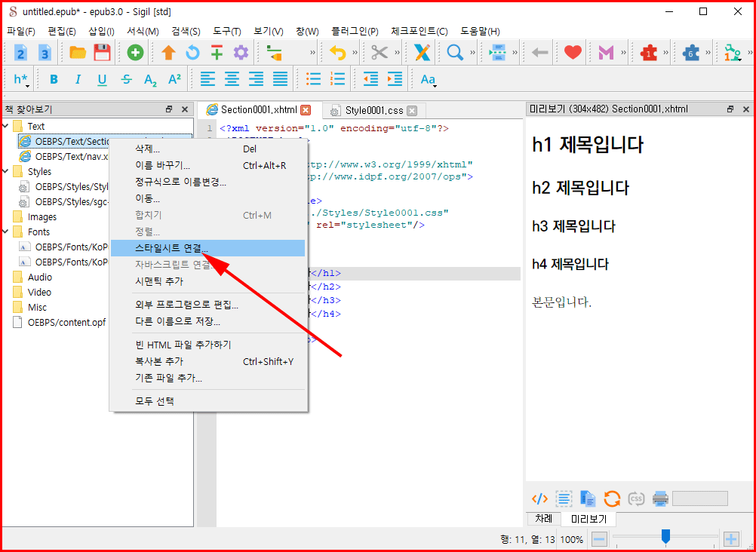This screenshot has height=552, width=756.
Task: Choose 스타일시트 연결... in context menu
Action: coord(207,248)
